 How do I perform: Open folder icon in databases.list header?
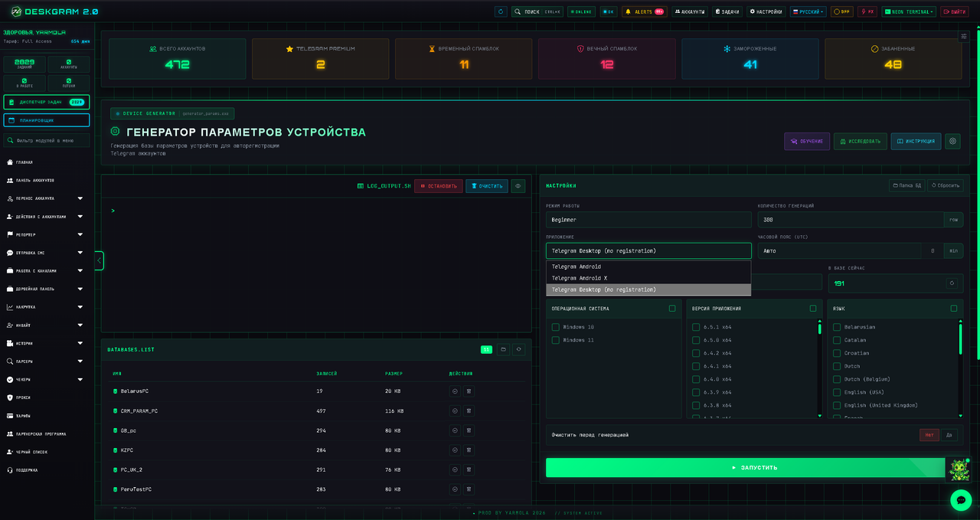(x=503, y=349)
